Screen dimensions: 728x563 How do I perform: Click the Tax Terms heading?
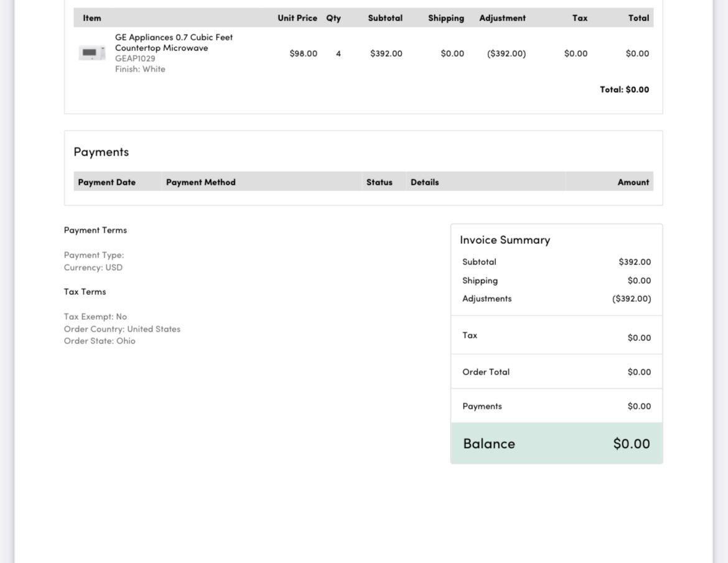(85, 292)
